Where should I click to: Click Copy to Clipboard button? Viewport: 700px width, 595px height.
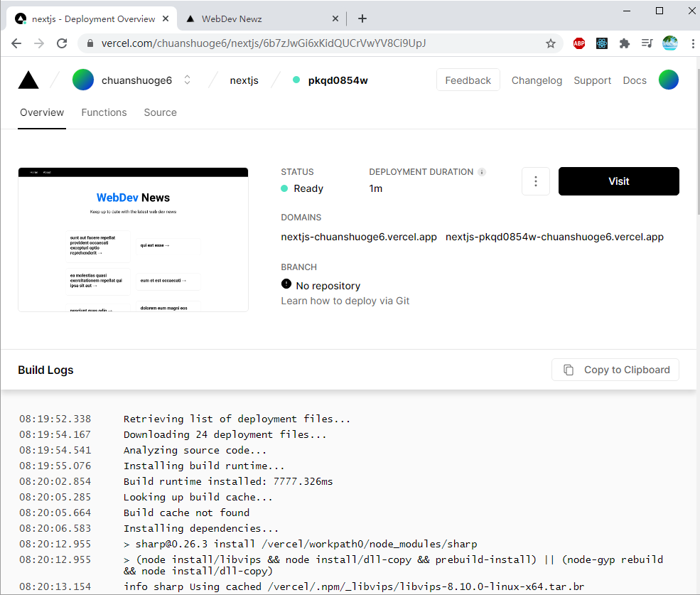615,370
